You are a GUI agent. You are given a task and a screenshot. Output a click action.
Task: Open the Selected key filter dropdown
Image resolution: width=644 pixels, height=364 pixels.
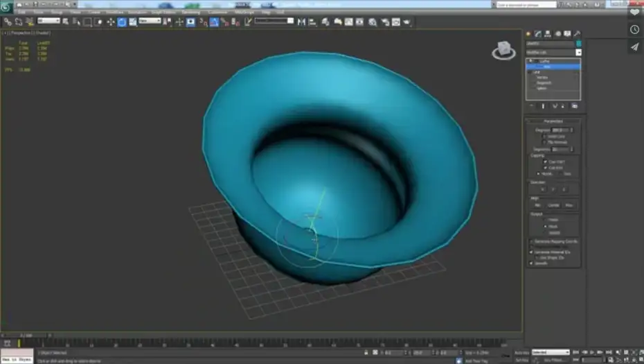(551, 352)
